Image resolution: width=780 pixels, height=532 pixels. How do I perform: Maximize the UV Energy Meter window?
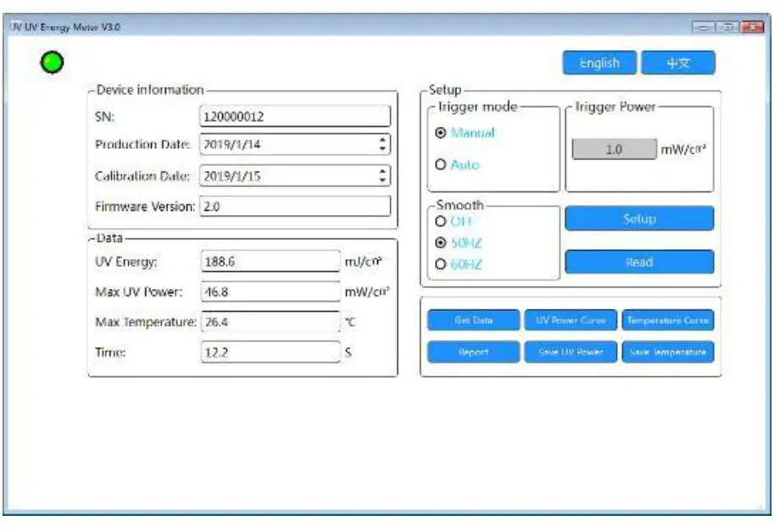pos(727,27)
